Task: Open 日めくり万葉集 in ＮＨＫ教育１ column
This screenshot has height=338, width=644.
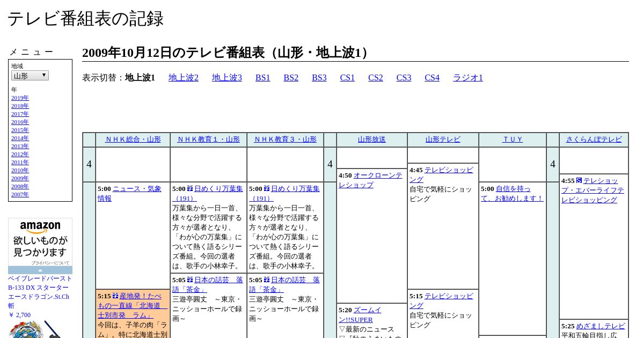Action: point(208,194)
